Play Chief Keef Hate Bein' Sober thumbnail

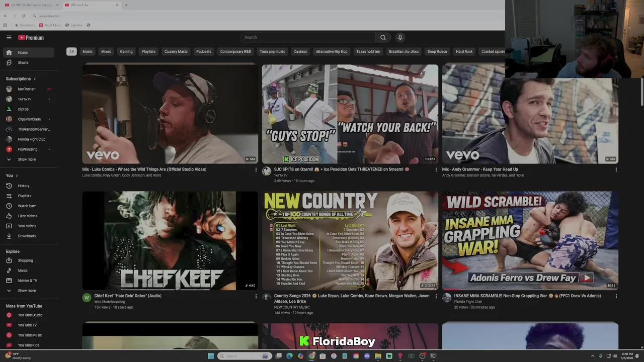(170, 240)
